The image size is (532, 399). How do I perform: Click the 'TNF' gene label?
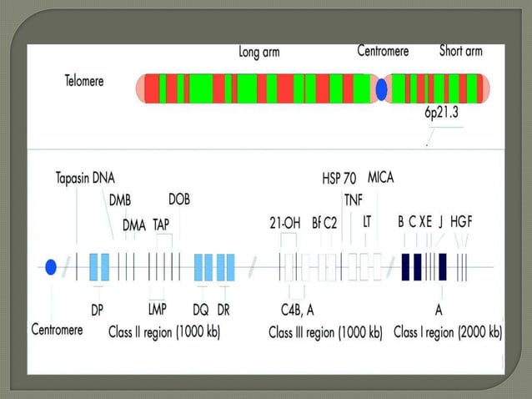(354, 200)
